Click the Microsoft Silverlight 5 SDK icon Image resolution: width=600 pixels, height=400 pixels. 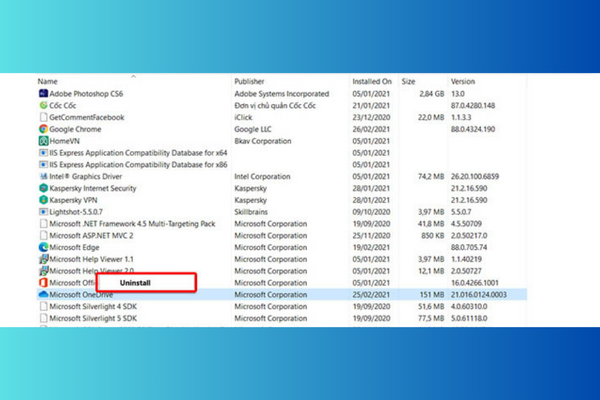[x=43, y=318]
